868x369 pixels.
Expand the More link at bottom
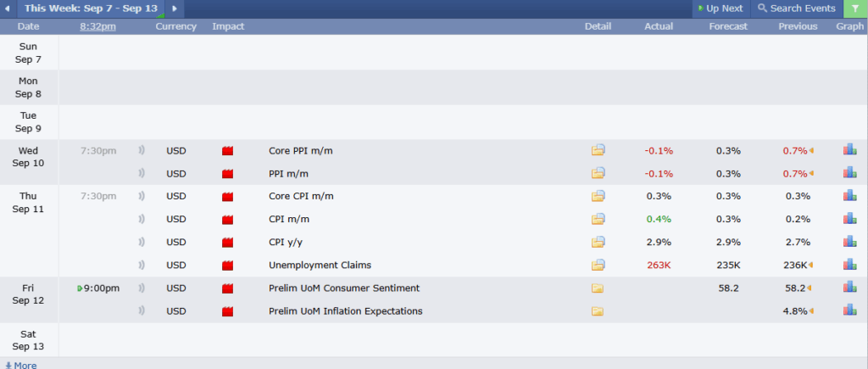(21, 365)
